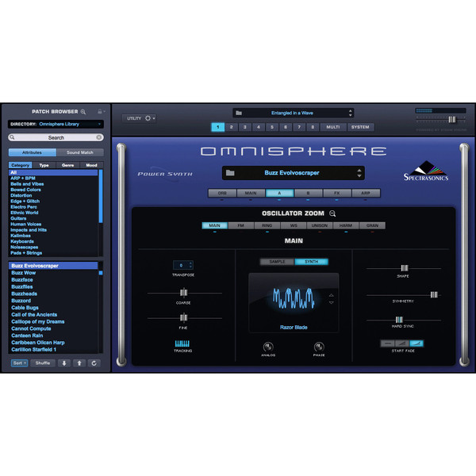Click the Shuffle button
Screen dimensions: 476x476
pyautogui.click(x=43, y=363)
